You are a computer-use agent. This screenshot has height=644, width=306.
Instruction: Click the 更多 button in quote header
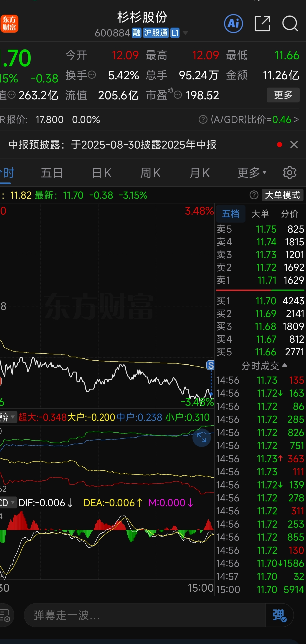click(283, 95)
